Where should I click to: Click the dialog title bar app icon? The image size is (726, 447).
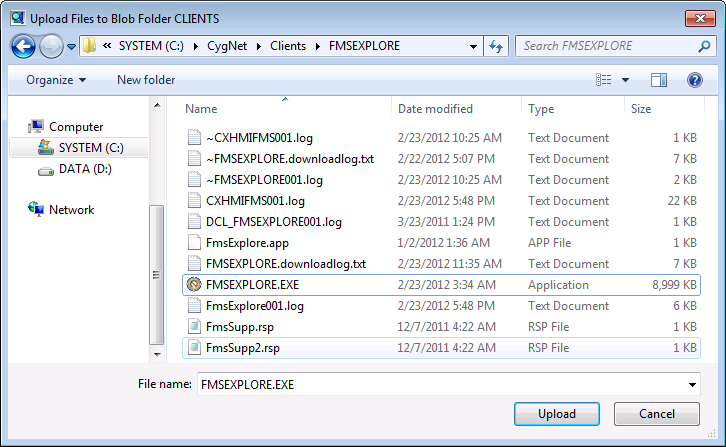pyautogui.click(x=18, y=18)
